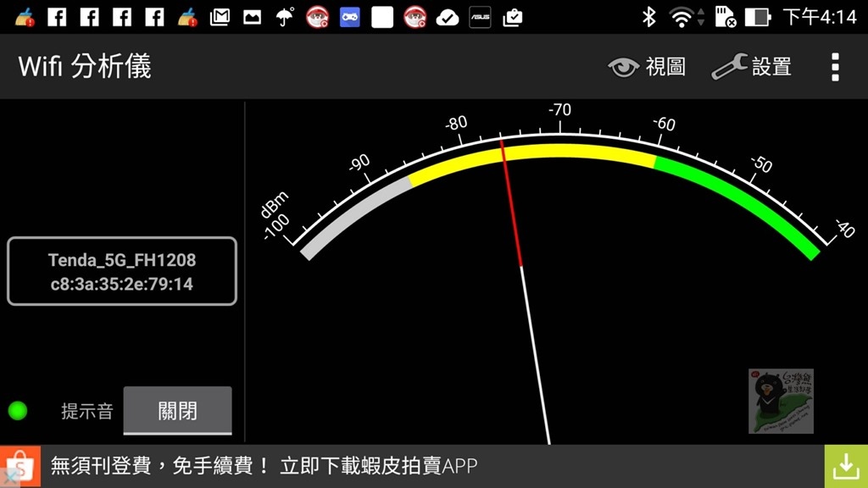868x488 pixels.
Task: Tap the umbrella weather notification icon
Action: [x=285, y=17]
